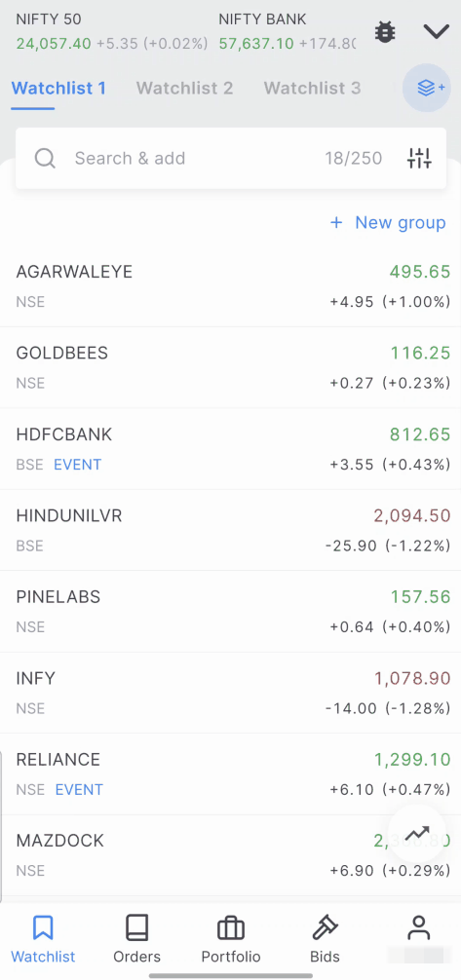Click the New group link
Viewport: 461px width, 980px height.
(x=388, y=222)
